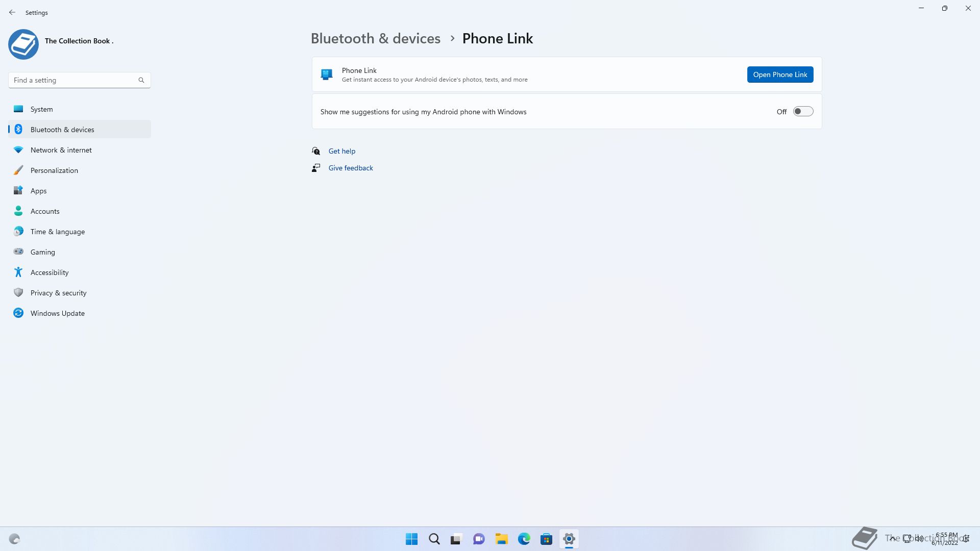This screenshot has height=551, width=980.
Task: Select Personalization in the sidebar
Action: (x=54, y=170)
